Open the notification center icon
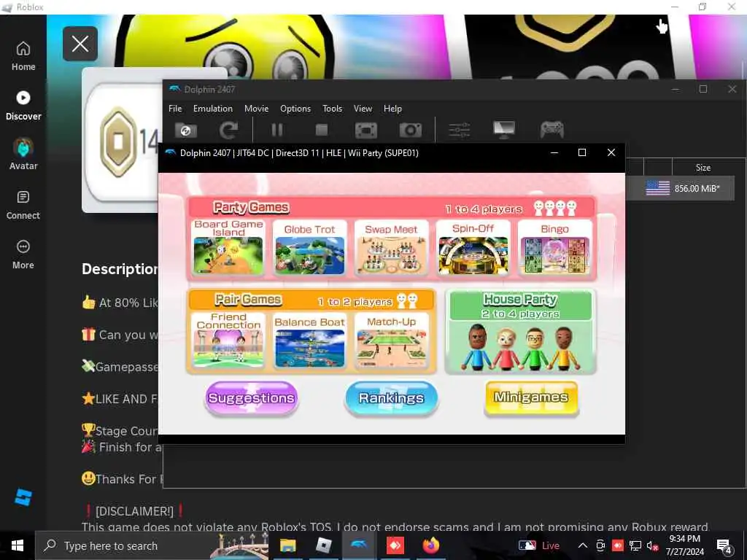Image resolution: width=747 pixels, height=560 pixels. coord(723,547)
